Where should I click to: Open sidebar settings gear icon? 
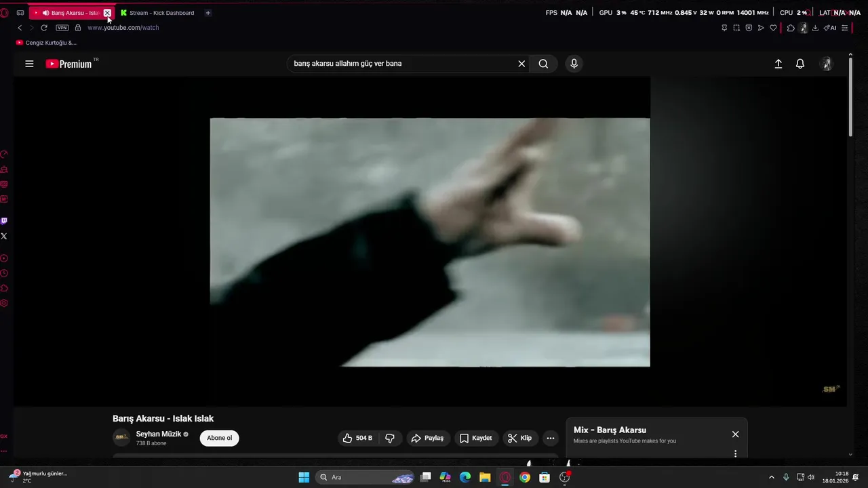click(x=4, y=303)
